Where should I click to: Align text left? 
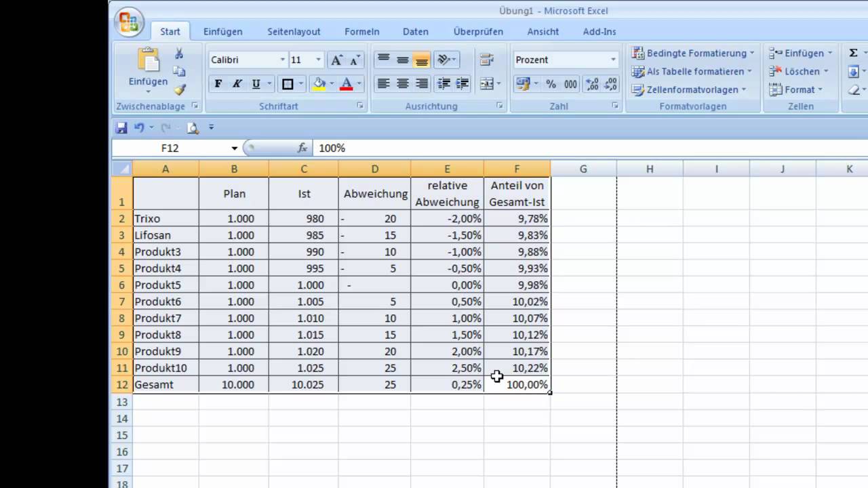[383, 84]
